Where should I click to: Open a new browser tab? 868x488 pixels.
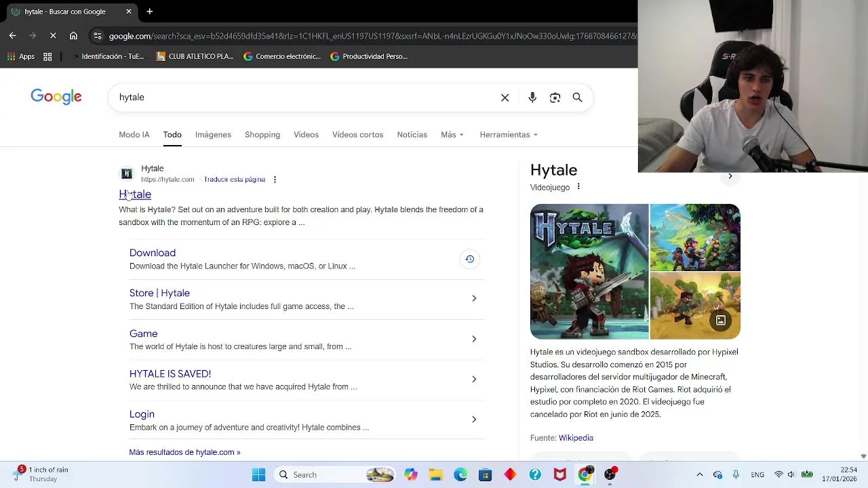click(149, 12)
